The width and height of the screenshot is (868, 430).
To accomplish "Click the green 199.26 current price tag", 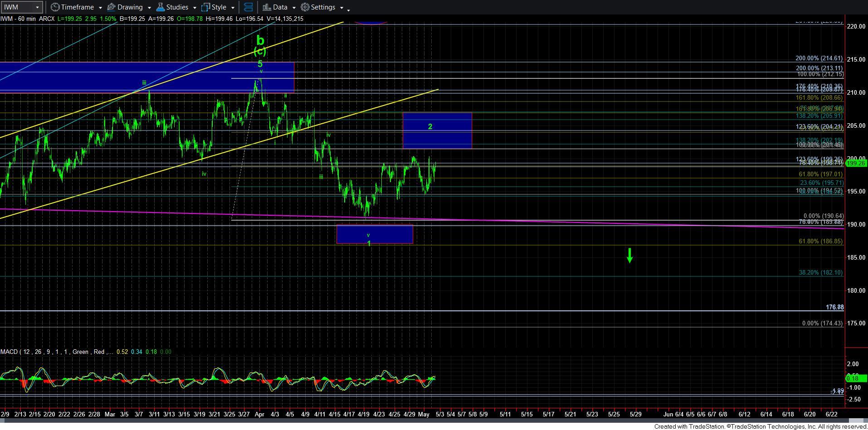I will 856,163.
